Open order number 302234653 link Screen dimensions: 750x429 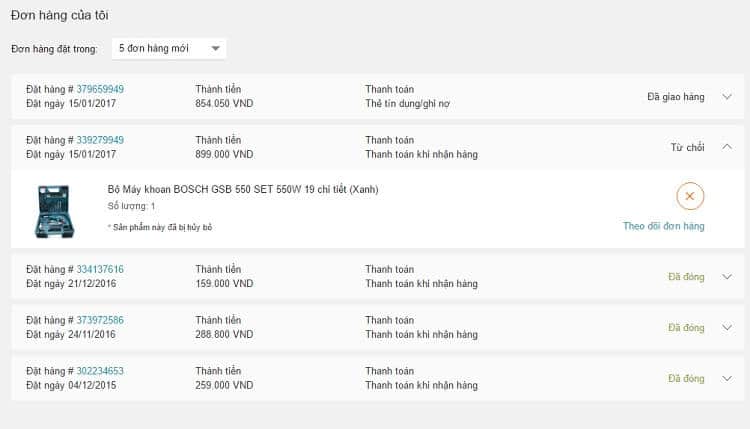(x=100, y=371)
